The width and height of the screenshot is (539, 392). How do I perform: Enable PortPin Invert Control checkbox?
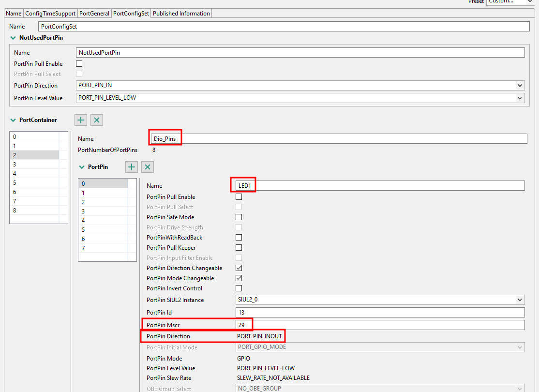[239, 288]
